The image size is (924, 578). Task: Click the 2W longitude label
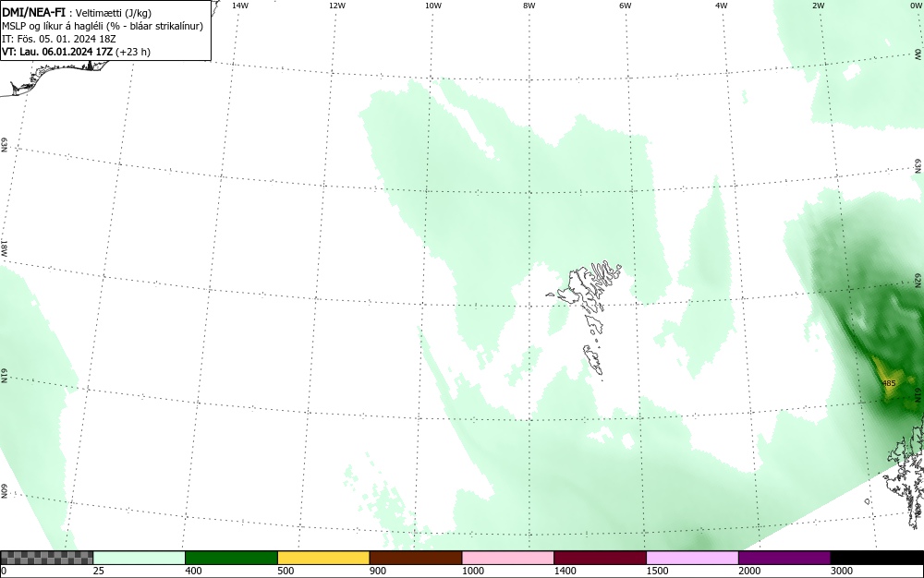click(x=818, y=6)
